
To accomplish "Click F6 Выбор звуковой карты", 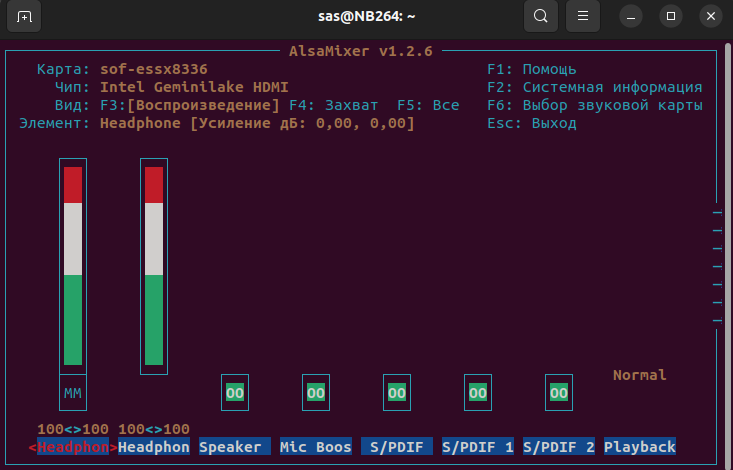I will [595, 105].
